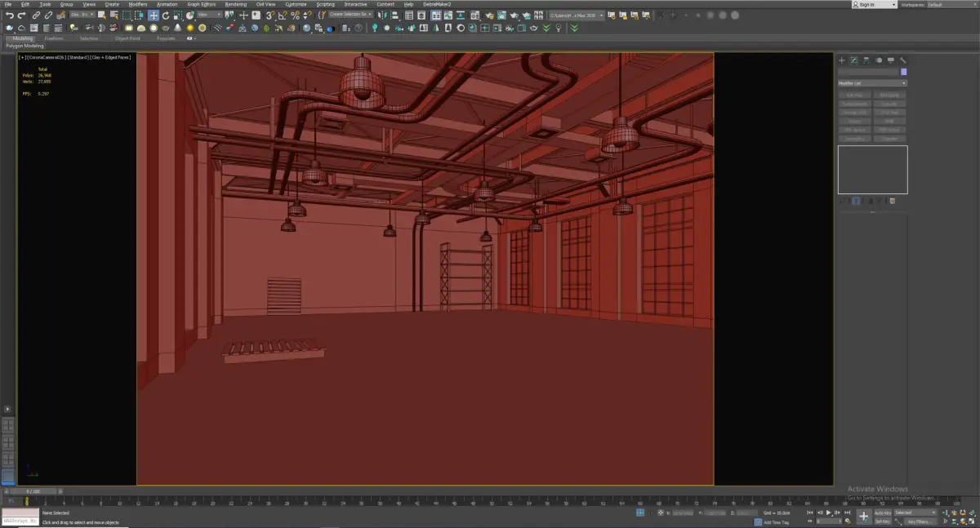The height and width of the screenshot is (528, 980).
Task: Activate the Select and Scale tool
Action: pyautogui.click(x=177, y=15)
